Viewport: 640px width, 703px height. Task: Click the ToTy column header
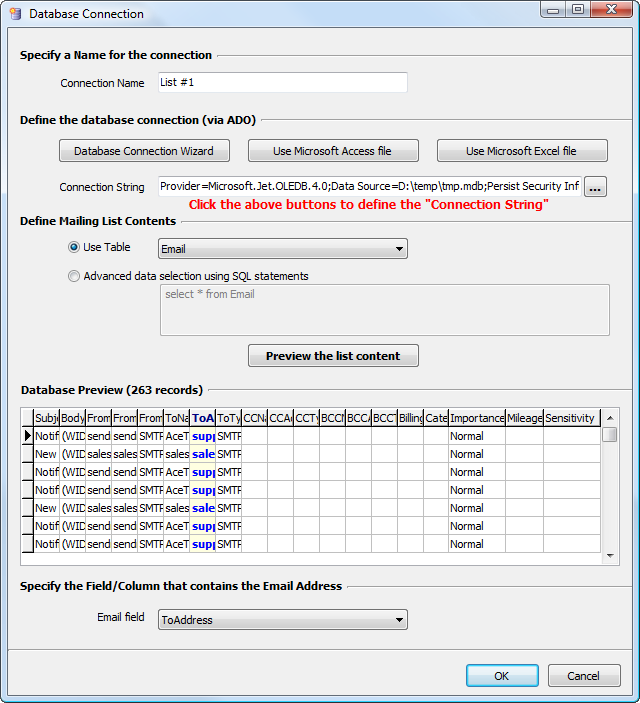[x=229, y=418]
